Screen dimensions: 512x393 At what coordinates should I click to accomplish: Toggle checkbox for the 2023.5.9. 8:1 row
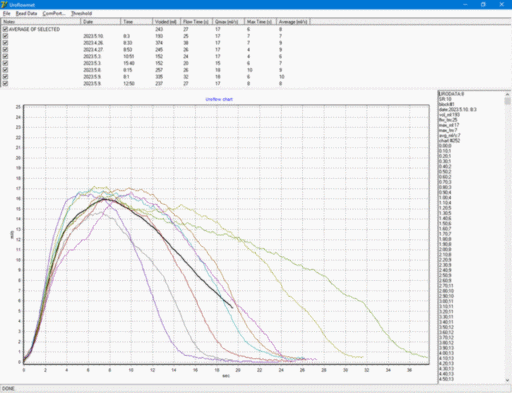[5, 77]
